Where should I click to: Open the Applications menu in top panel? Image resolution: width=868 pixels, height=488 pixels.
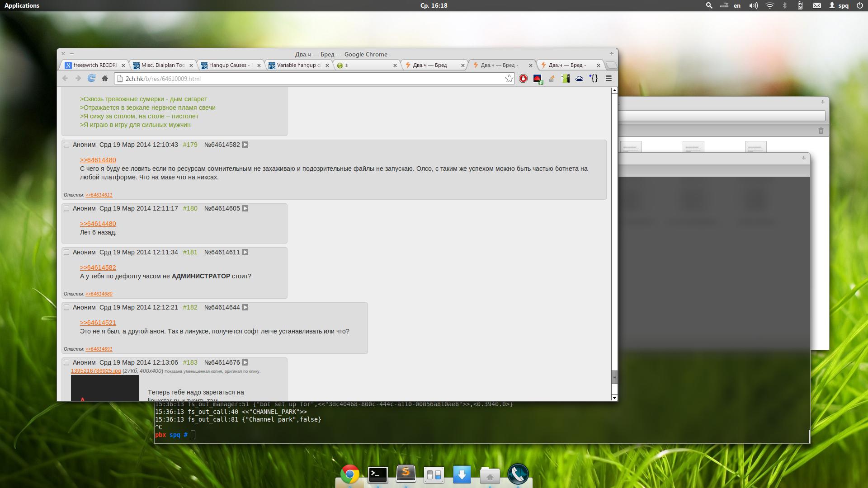point(22,5)
